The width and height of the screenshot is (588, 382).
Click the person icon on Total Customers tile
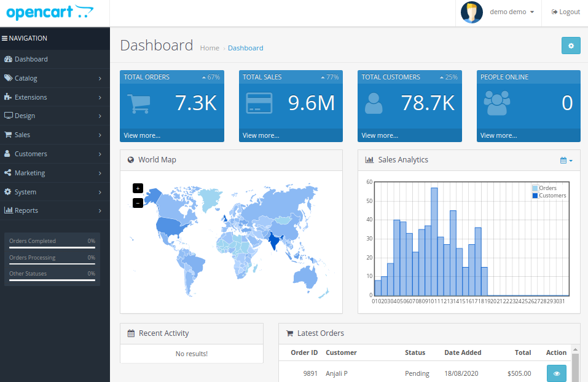[x=374, y=103]
